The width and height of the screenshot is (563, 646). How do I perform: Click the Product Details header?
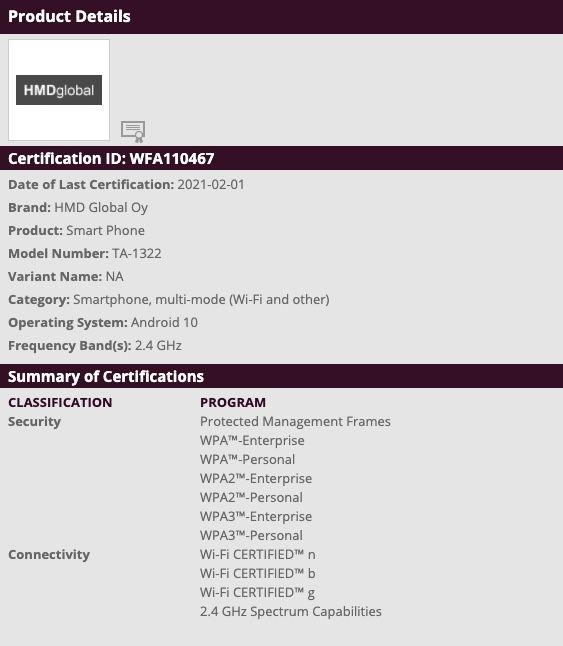tap(69, 16)
